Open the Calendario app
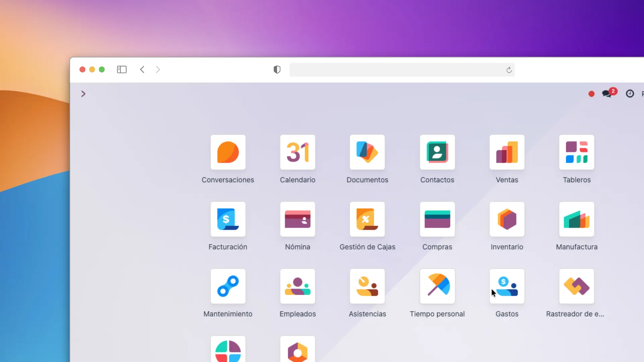This screenshot has height=362, width=644. coord(297,153)
